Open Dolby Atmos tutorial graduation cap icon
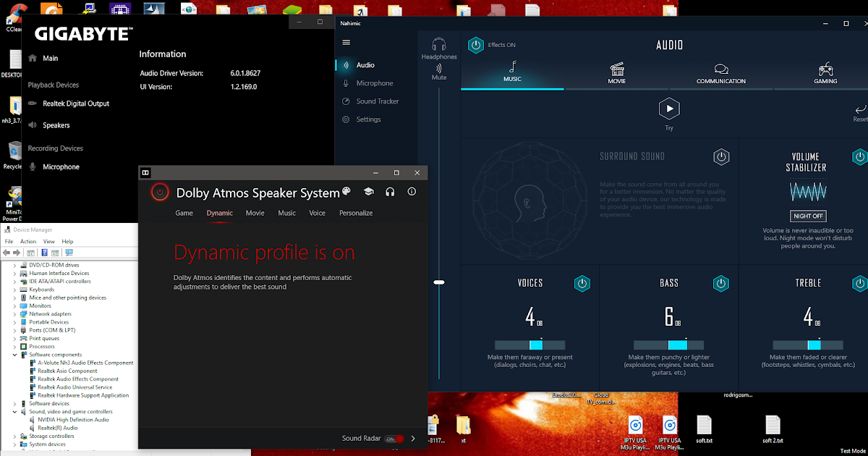868x456 pixels. click(368, 192)
